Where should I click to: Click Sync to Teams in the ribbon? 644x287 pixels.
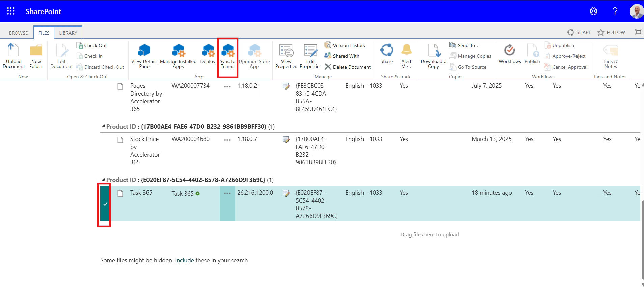click(x=227, y=56)
